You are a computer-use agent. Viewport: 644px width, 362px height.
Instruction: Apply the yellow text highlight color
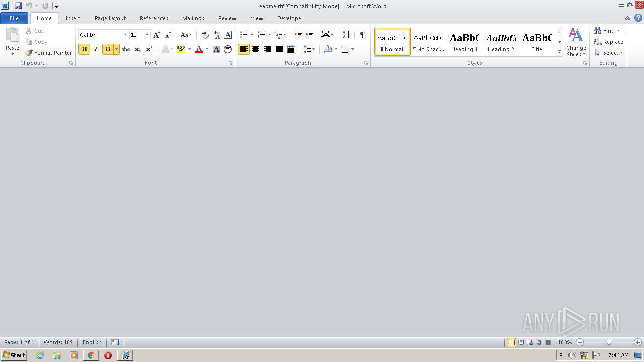pyautogui.click(x=181, y=49)
